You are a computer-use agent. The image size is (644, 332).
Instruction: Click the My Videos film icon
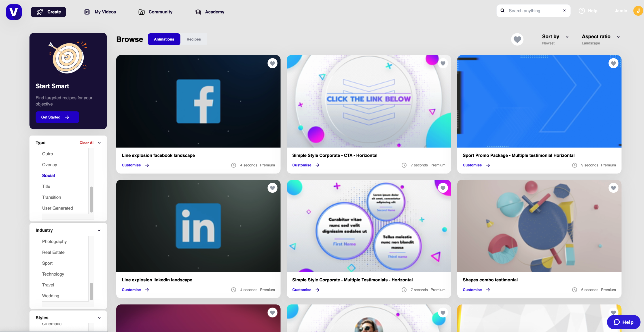[87, 12]
